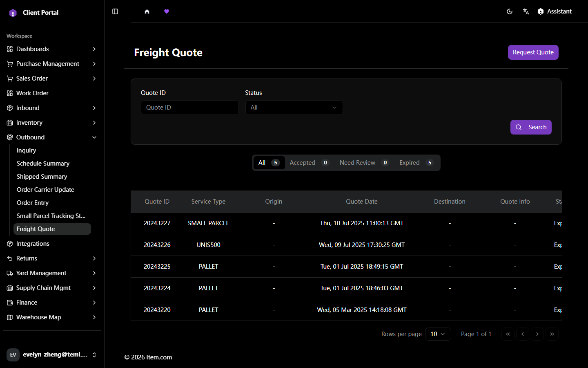Click the Search button
The image size is (588, 368).
(x=531, y=127)
